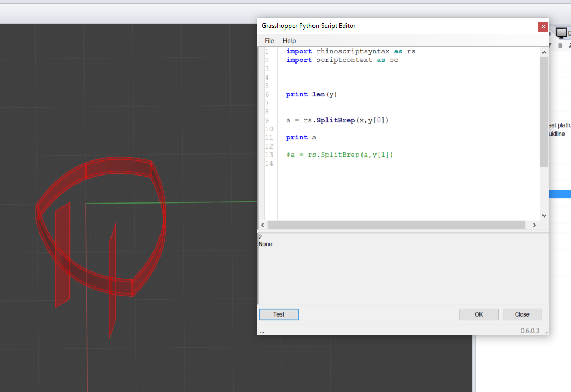
Task: Place the cursor on the SplitBrep code line
Action: pos(338,120)
